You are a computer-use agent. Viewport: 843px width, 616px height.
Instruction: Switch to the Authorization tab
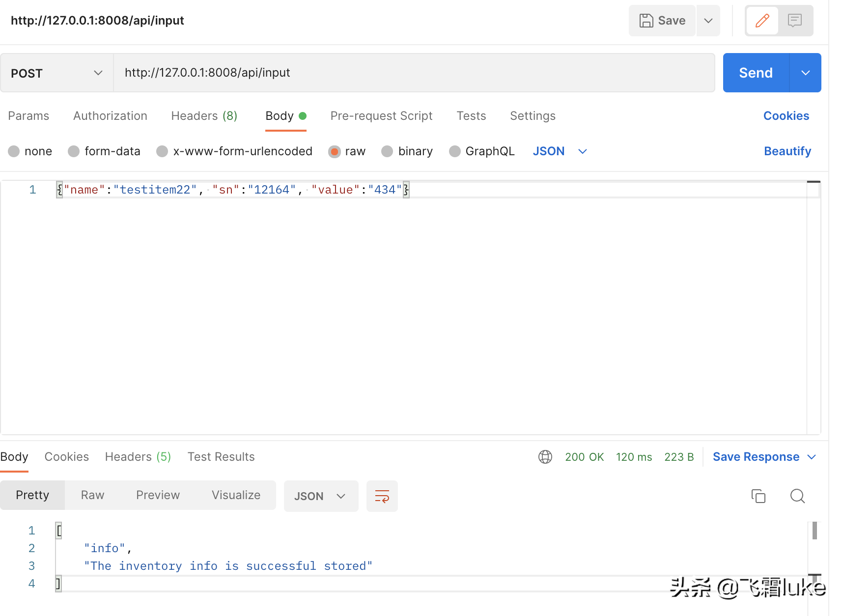[110, 116]
